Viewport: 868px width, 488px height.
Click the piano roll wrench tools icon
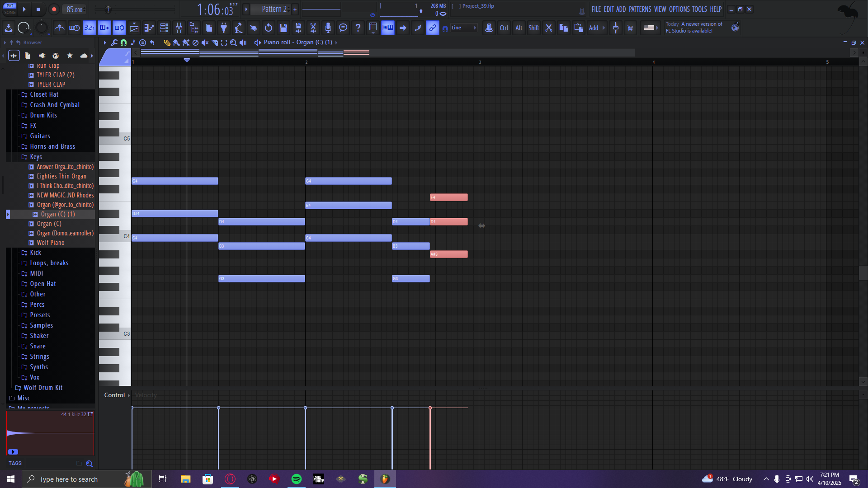click(x=114, y=42)
